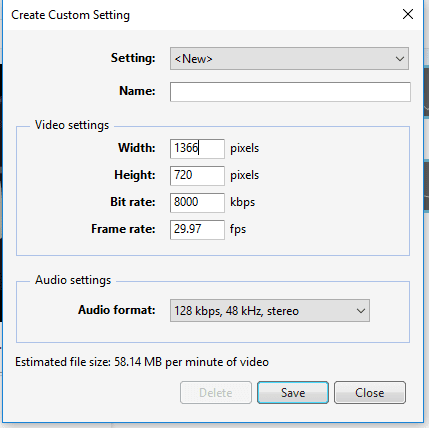This screenshot has width=430, height=428.
Task: Click the Height field containing 720
Action: pos(197,175)
